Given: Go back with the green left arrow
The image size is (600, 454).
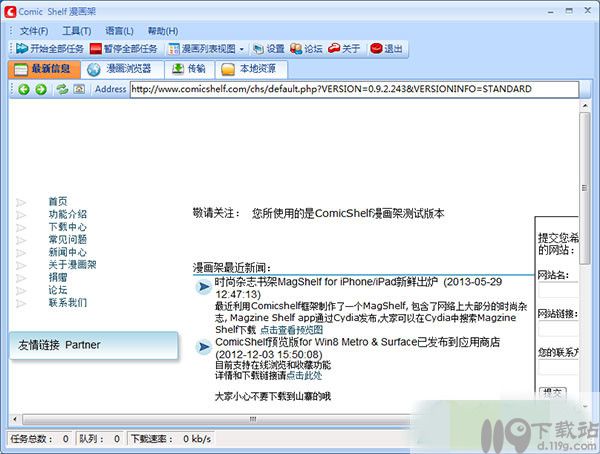Looking at the screenshot, I should pyautogui.click(x=24, y=89).
